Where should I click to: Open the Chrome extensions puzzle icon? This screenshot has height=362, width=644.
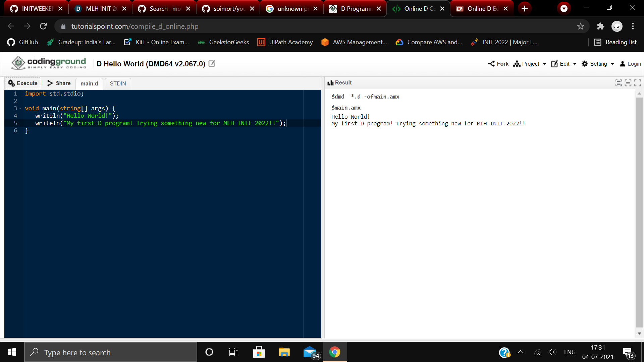point(600,26)
